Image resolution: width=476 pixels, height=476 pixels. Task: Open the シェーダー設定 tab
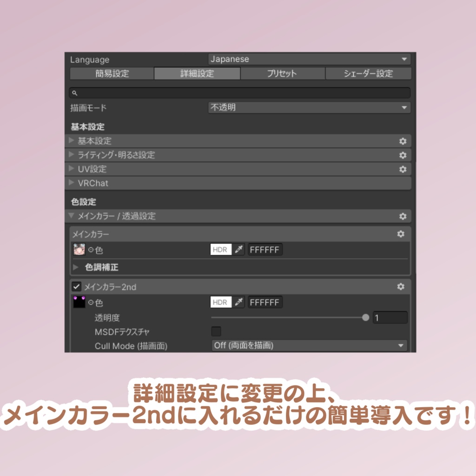pos(368,73)
